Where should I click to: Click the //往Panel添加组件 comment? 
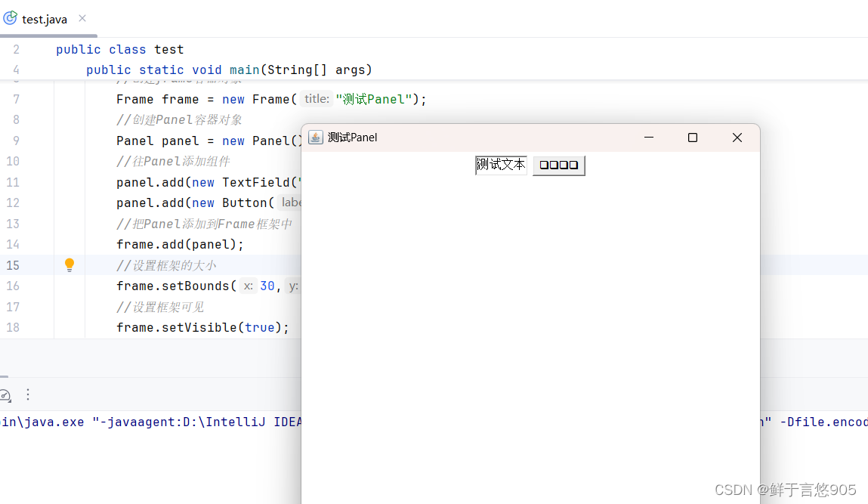[x=173, y=161]
